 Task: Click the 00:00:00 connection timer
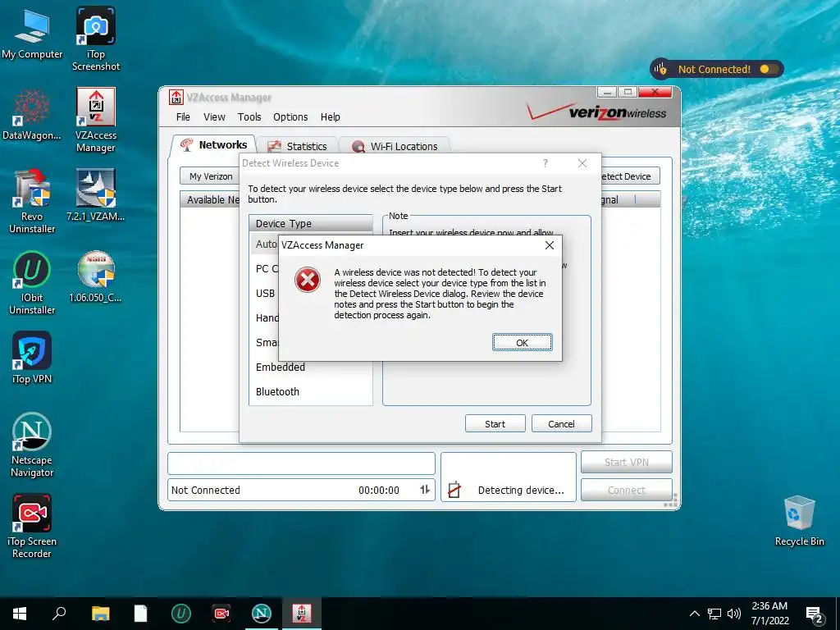click(379, 491)
